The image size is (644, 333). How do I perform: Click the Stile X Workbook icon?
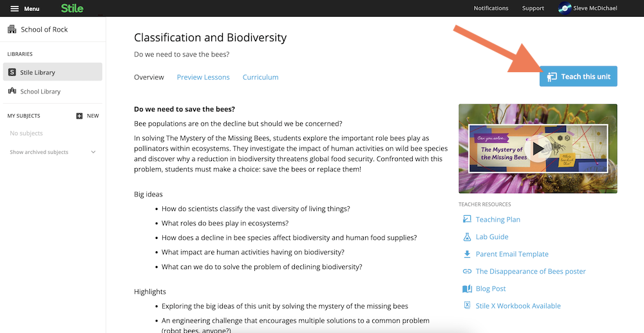pos(468,306)
